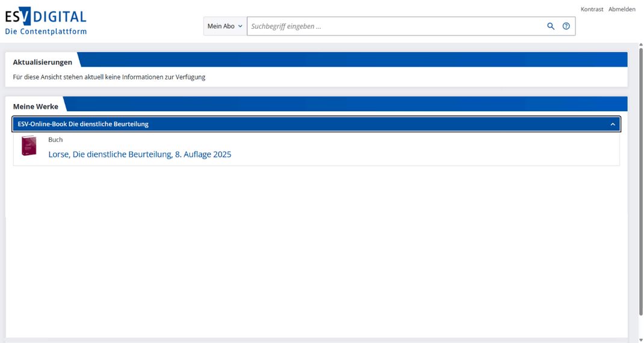This screenshot has width=644, height=343.
Task: Click the ESV-Online-Book Die dienstliche Beurteilung header
Action: pos(83,124)
